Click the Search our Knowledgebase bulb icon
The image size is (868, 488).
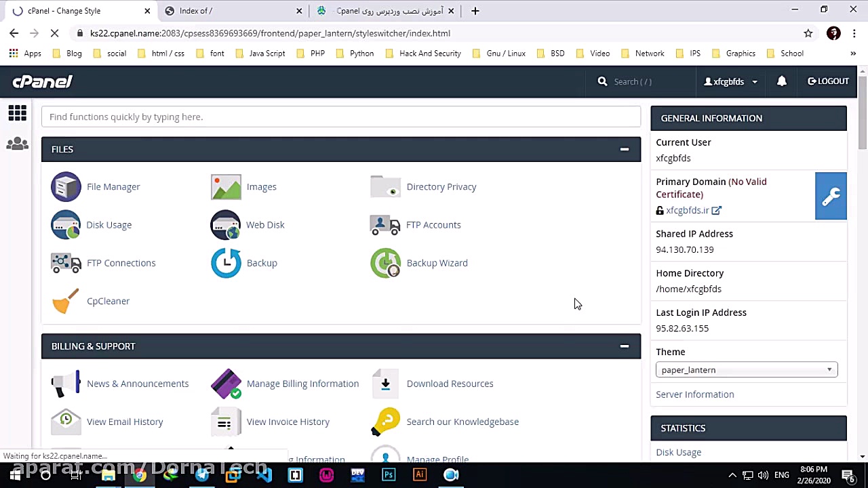pyautogui.click(x=386, y=422)
